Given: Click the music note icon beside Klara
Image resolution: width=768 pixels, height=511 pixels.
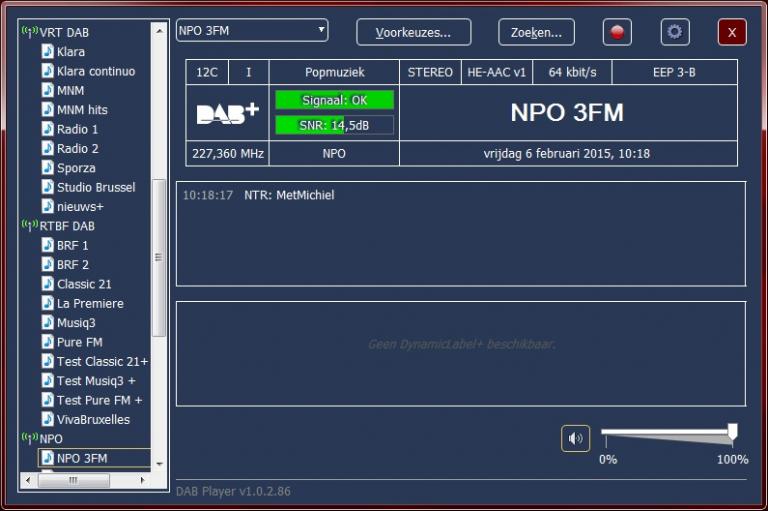Looking at the screenshot, I should point(47,52).
